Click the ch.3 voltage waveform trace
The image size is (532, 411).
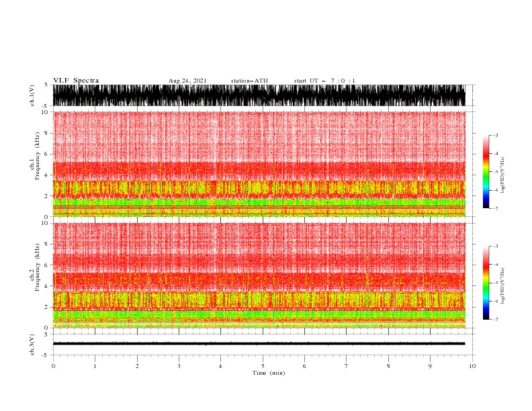click(x=259, y=344)
